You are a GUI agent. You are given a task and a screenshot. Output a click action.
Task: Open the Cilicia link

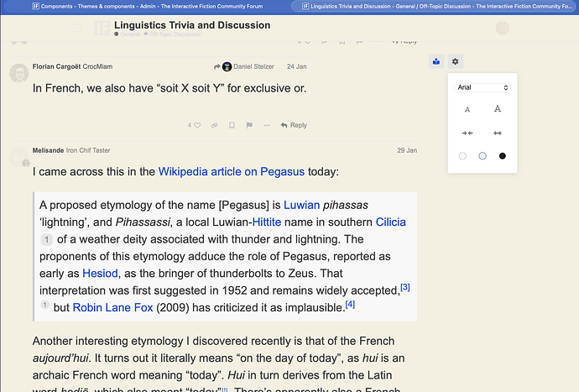click(391, 222)
